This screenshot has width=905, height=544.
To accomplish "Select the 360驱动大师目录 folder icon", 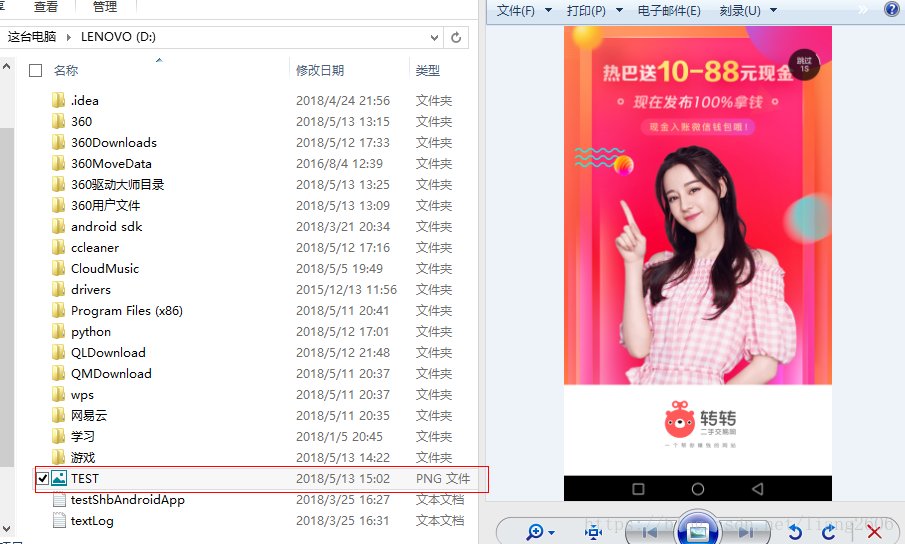I will coord(58,185).
